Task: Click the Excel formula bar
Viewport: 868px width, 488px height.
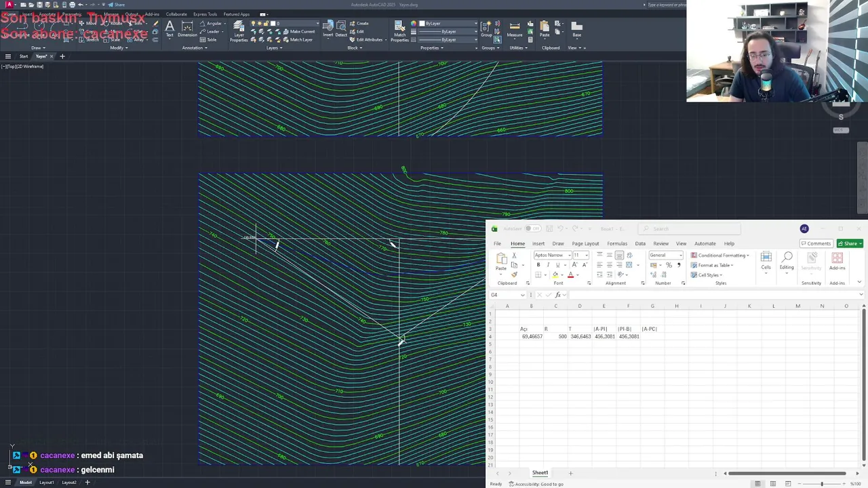Action: tap(712, 295)
